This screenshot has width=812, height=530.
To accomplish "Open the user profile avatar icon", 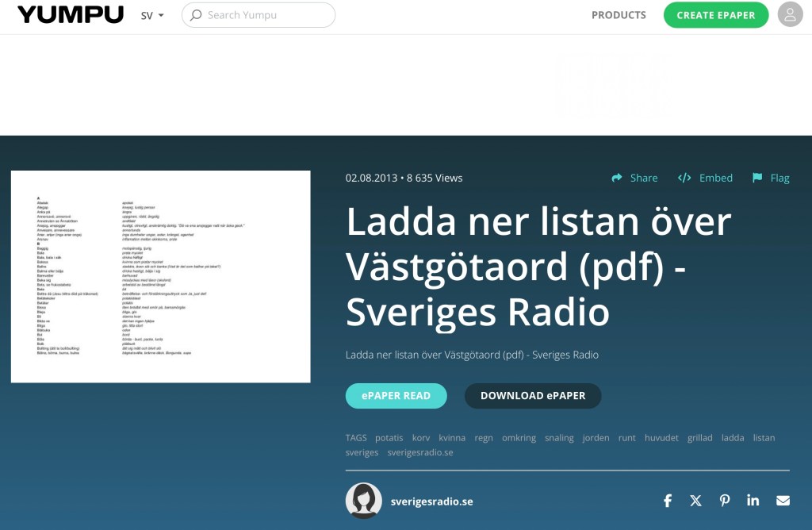I will coord(790,15).
